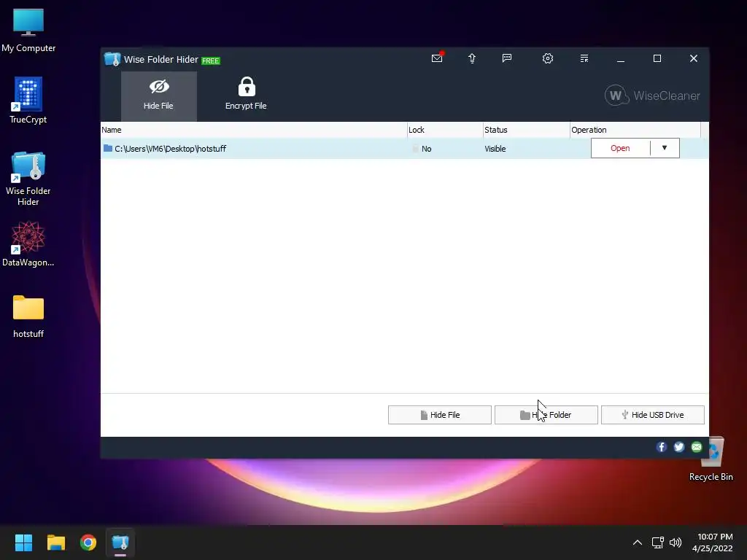This screenshot has height=560, width=747.
Task: Click the Hide File button at bottom
Action: [440, 415]
